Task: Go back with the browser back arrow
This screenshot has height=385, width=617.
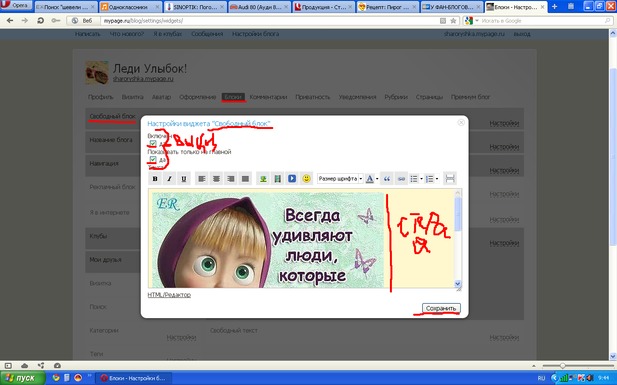Action: [10, 20]
